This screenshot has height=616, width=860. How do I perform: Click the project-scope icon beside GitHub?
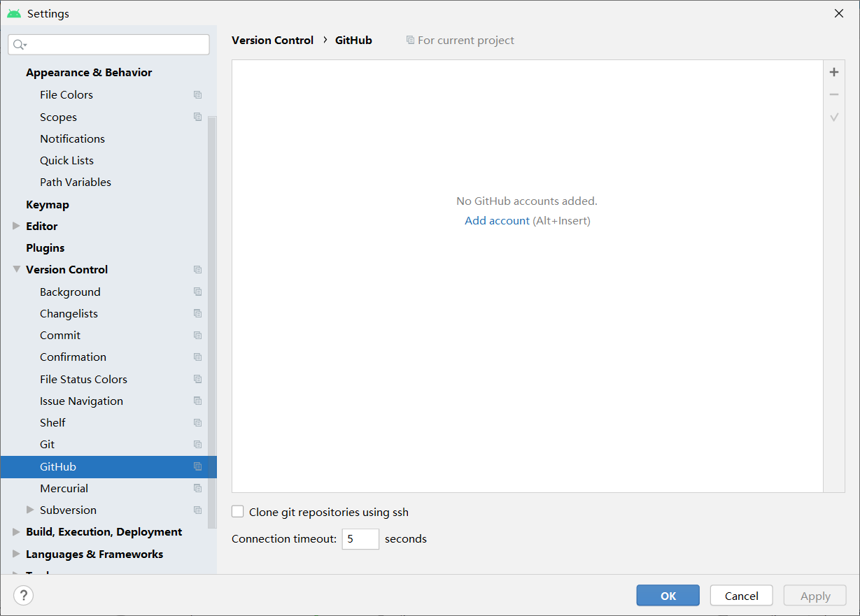coord(198,466)
